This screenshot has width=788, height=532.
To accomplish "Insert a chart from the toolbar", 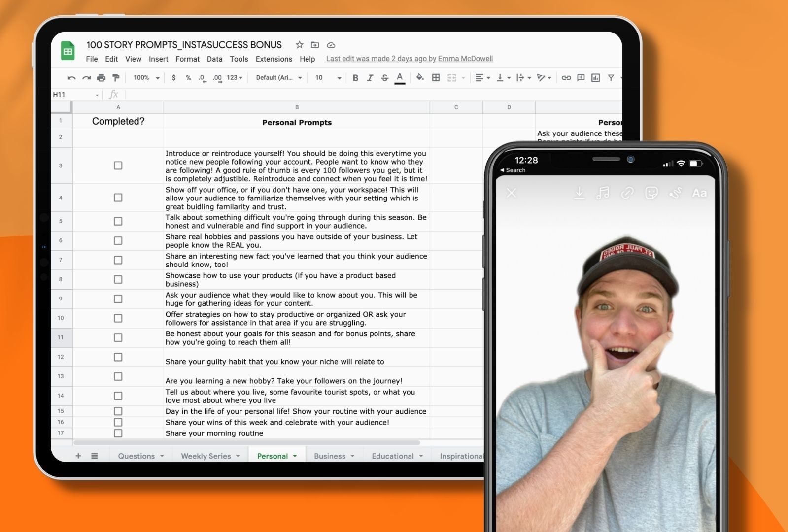I will coord(596,78).
